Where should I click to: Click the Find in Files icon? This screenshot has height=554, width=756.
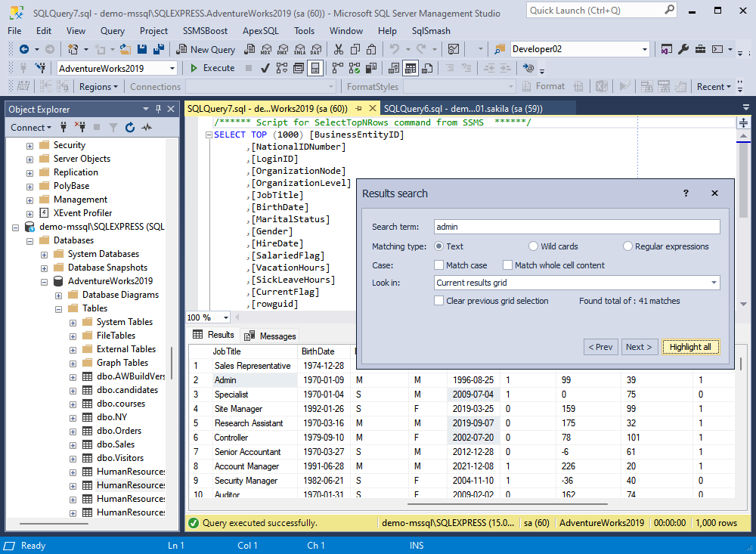coord(500,49)
